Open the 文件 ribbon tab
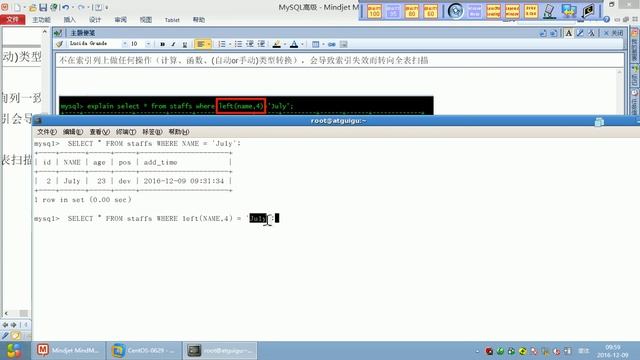The width and height of the screenshot is (640, 360). click(x=13, y=20)
